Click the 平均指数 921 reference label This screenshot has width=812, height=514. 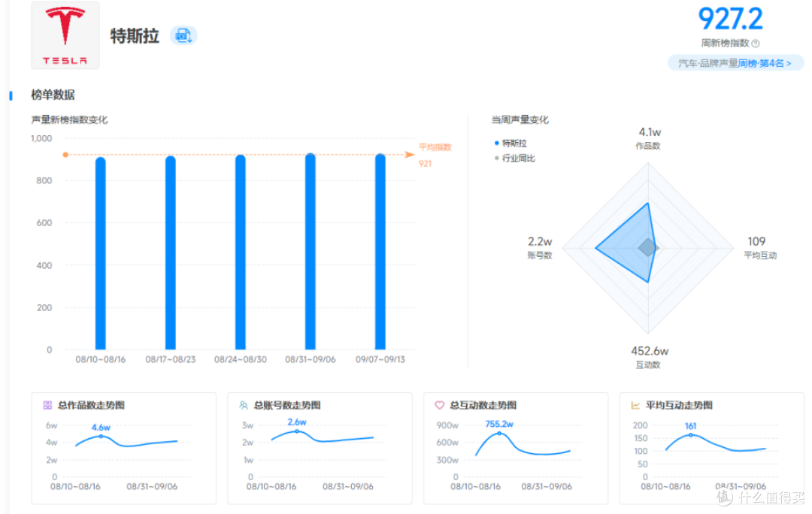pos(435,156)
